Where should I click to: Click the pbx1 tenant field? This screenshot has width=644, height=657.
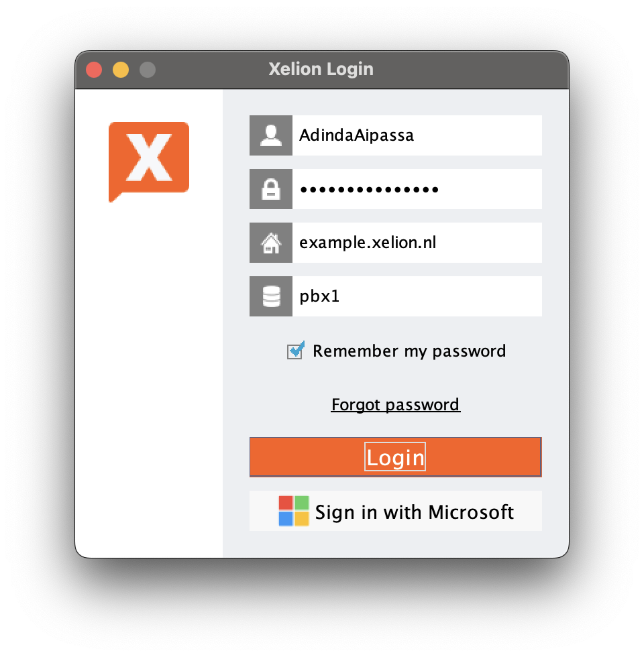tap(416, 296)
